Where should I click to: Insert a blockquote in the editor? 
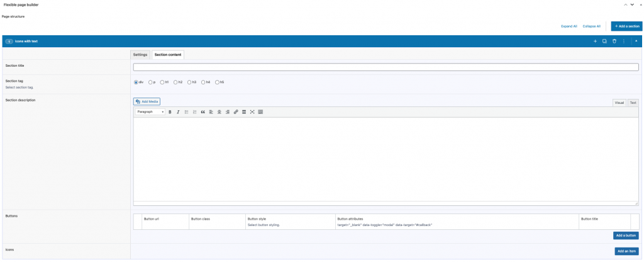[x=203, y=112]
